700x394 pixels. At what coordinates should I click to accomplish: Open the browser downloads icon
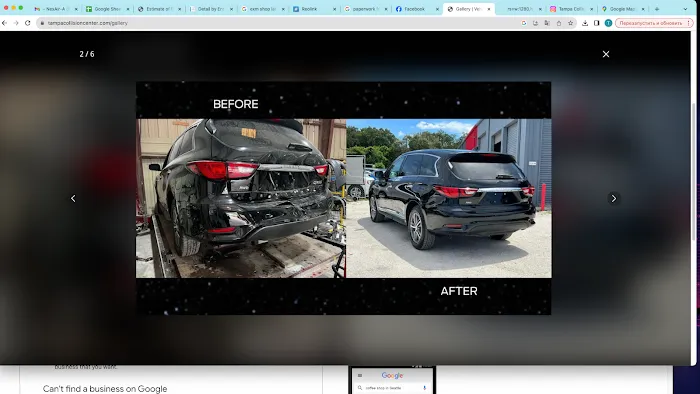pos(585,23)
